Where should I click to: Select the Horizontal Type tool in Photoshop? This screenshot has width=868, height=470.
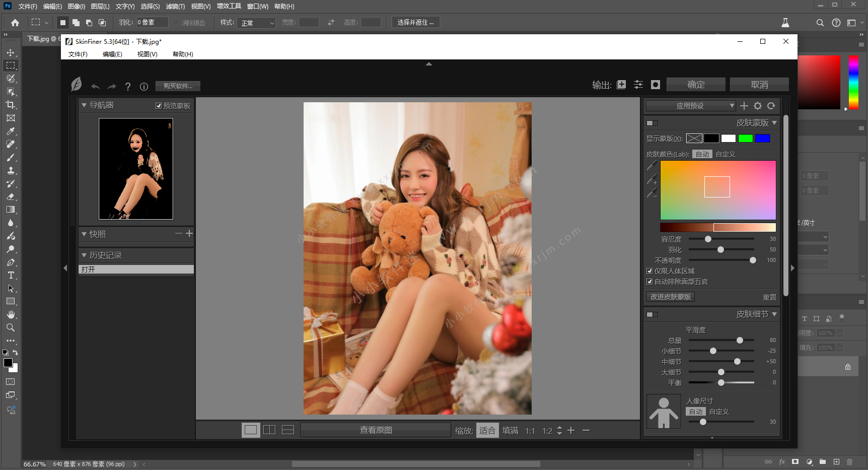click(11, 275)
